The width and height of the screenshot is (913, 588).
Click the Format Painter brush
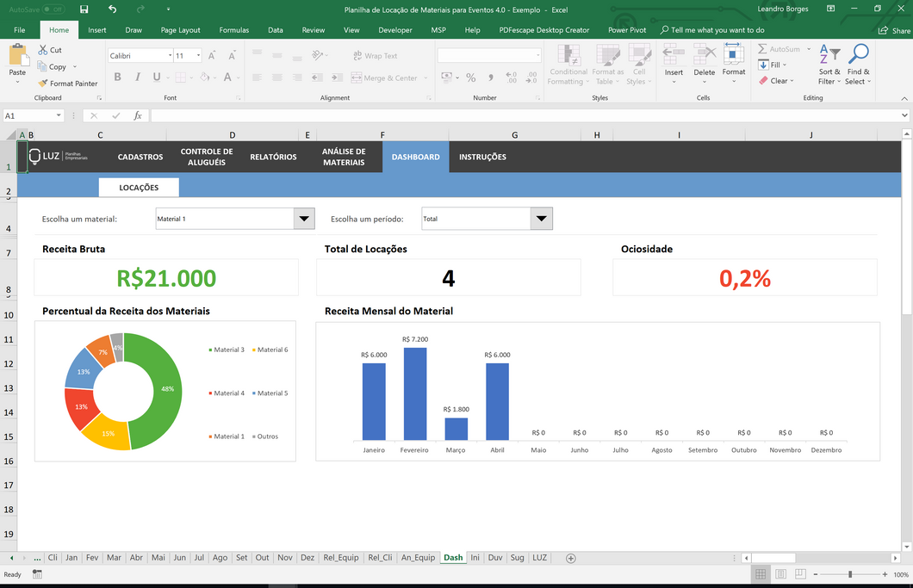[68, 84]
